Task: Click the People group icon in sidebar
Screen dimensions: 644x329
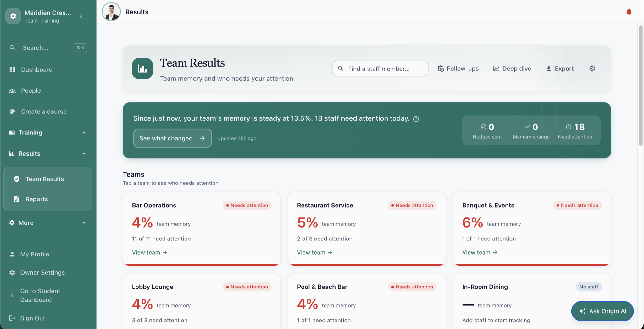Action: tap(12, 90)
